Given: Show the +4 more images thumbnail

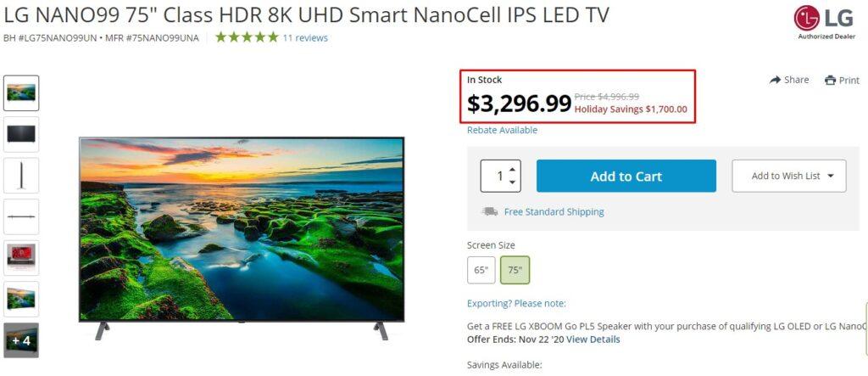Looking at the screenshot, I should [21, 340].
